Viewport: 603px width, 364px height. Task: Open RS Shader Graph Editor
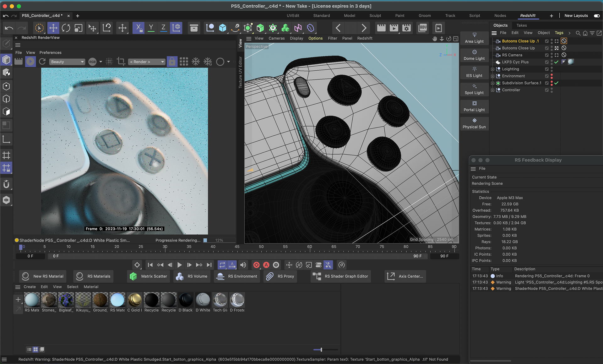click(x=341, y=276)
